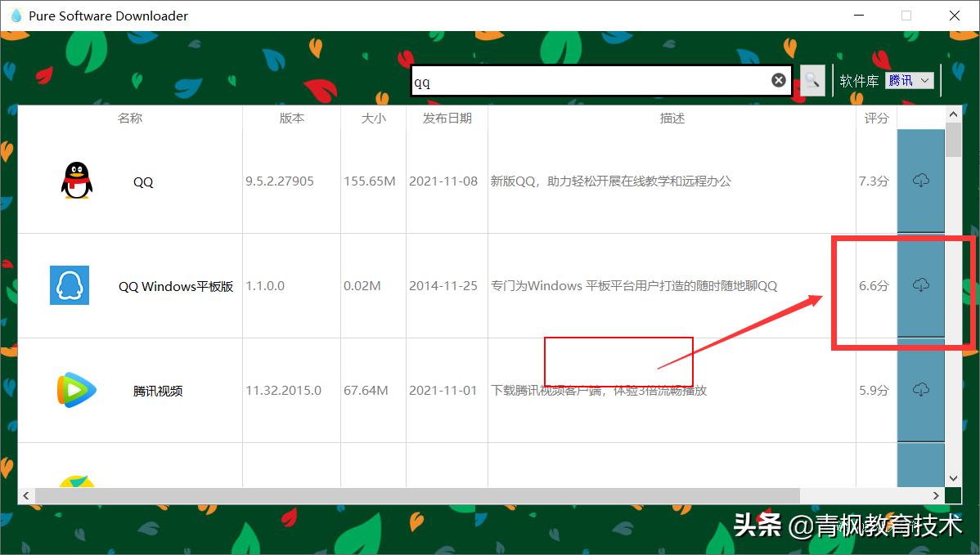Screen dimensions: 980x555
Task: Click the 2014-11-25 release date
Action: coord(443,286)
